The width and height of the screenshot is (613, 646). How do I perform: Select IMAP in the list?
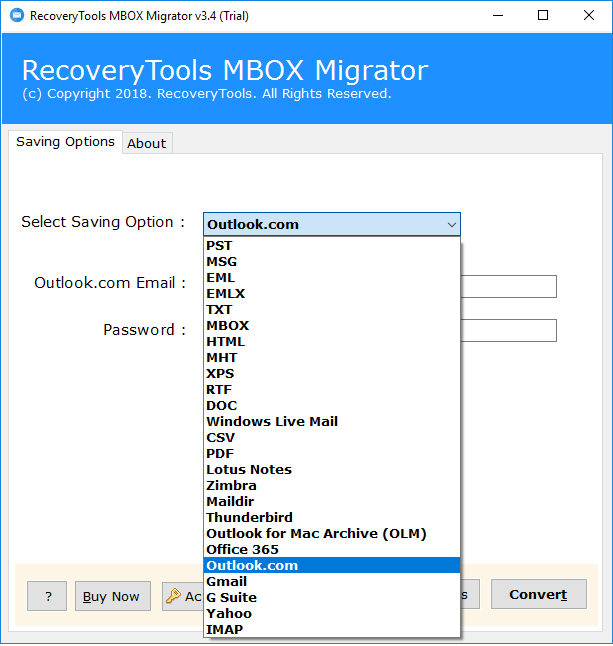(x=332, y=630)
